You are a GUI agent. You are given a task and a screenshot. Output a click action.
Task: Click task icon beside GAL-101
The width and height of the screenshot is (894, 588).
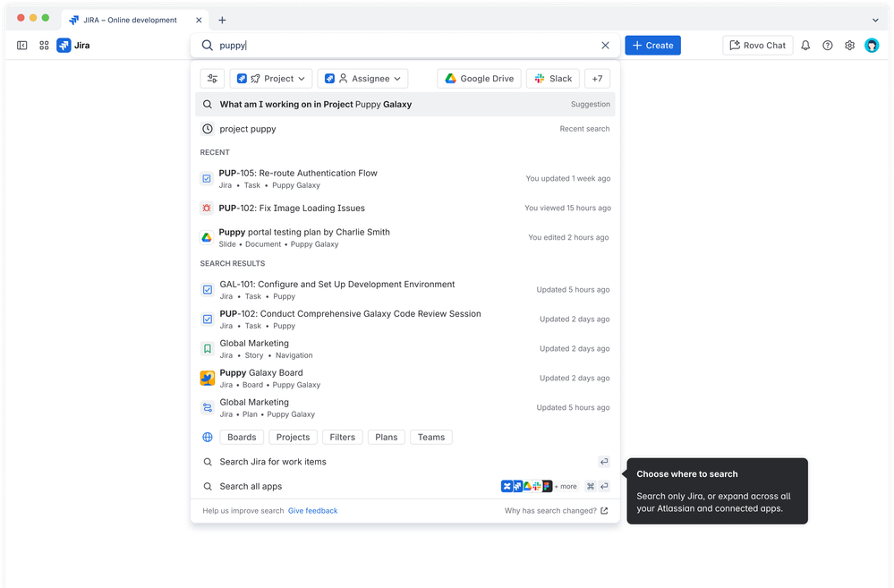(208, 290)
